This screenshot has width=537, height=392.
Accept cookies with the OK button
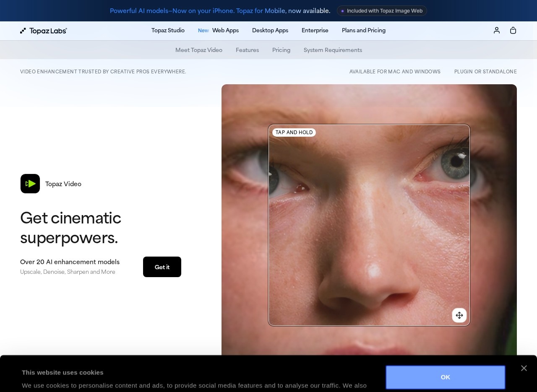tap(446, 377)
